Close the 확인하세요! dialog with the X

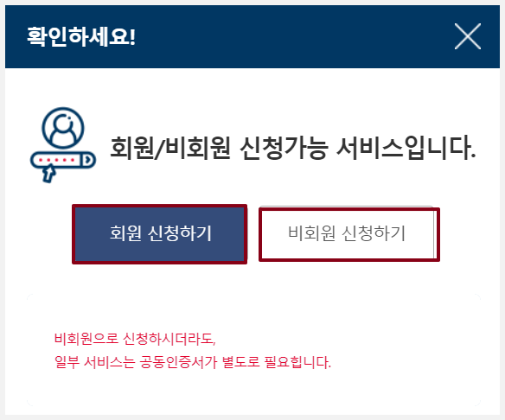pos(468,36)
